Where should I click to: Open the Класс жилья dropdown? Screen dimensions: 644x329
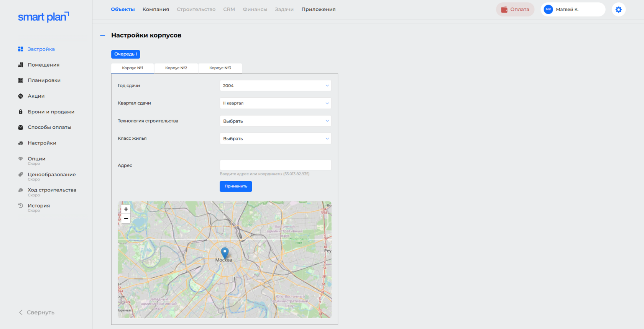point(276,139)
